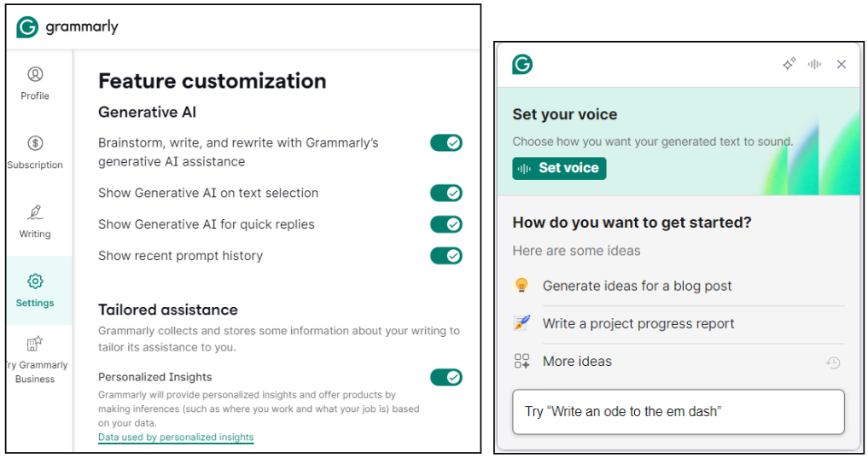Toggle Show Generative AI on text selection

[x=446, y=193]
